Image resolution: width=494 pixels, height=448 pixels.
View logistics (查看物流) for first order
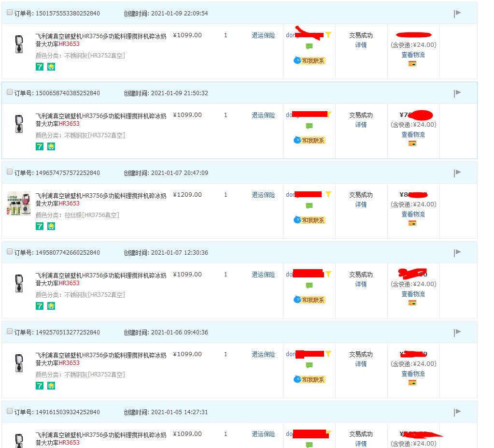tap(413, 55)
